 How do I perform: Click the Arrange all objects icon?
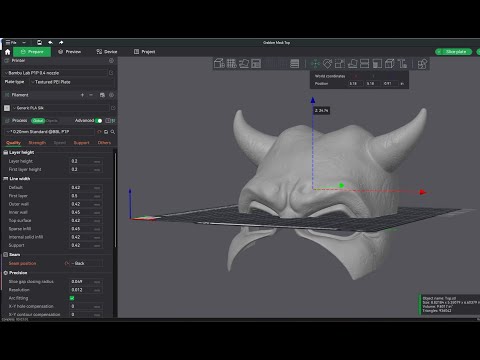(256, 64)
